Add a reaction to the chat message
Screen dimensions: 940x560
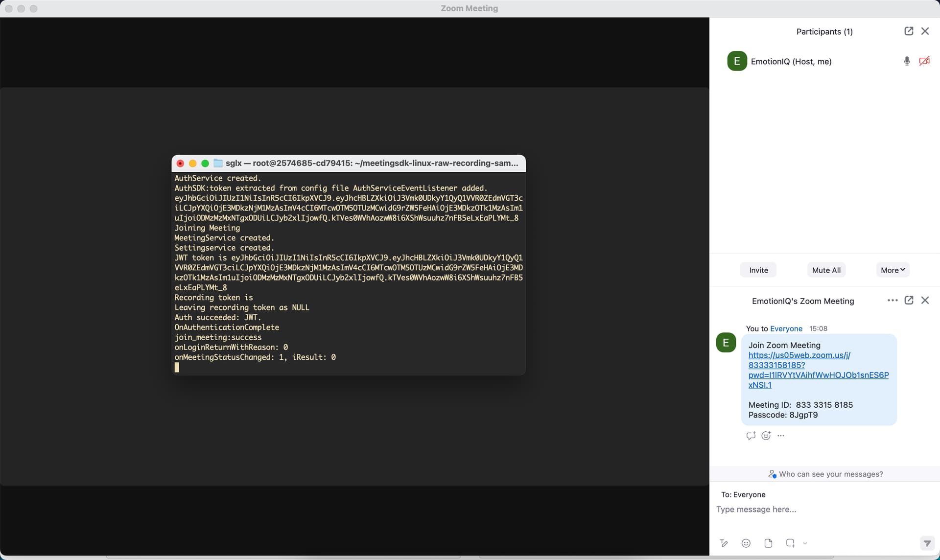[x=766, y=436]
